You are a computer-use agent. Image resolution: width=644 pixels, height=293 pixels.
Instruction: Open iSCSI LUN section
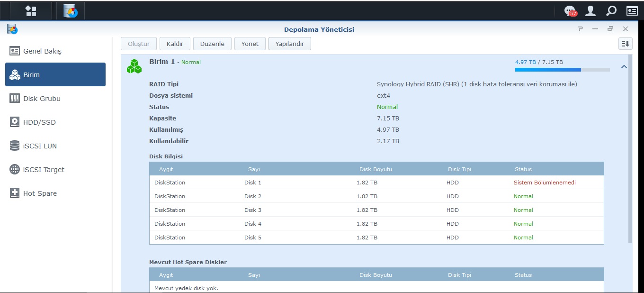click(x=55, y=146)
